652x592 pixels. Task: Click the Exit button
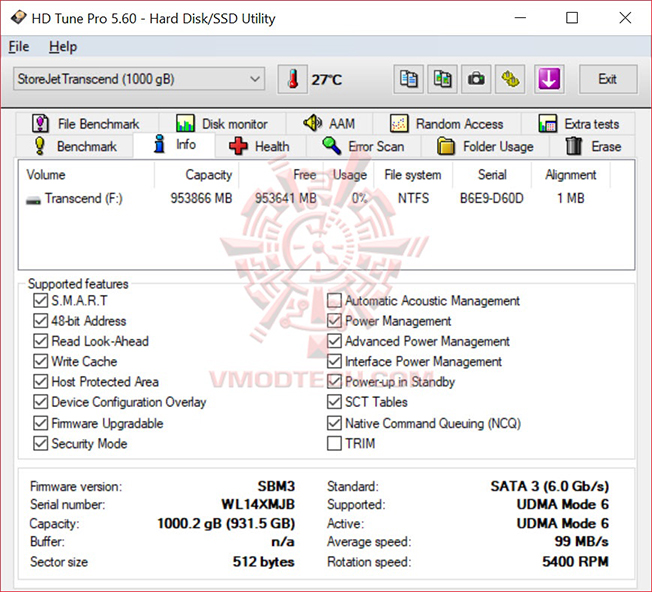click(608, 79)
